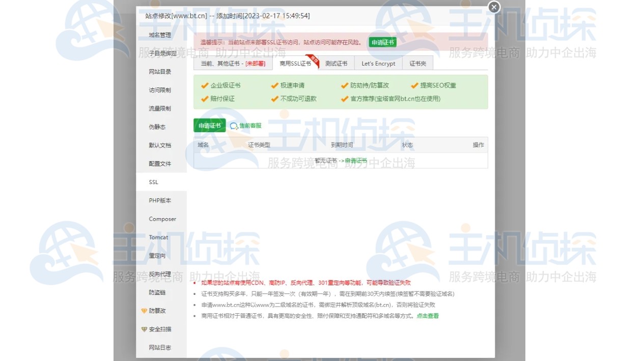Click 申请证书 in the warning banner
This screenshot has width=644, height=361.
(x=382, y=42)
